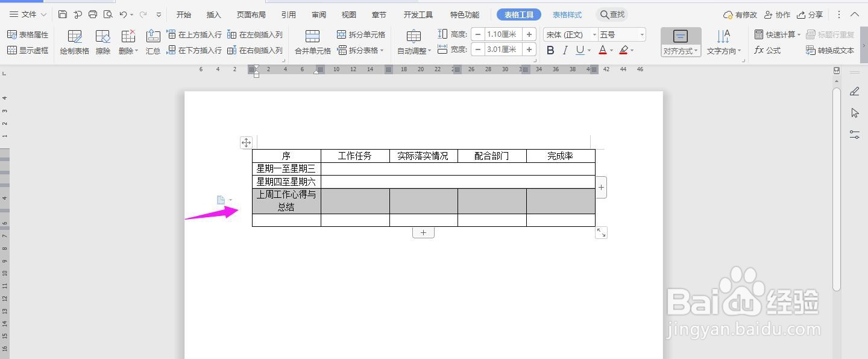Image resolution: width=868 pixels, height=359 pixels.
Task: Click the table move handle icon
Action: pyautogui.click(x=246, y=142)
